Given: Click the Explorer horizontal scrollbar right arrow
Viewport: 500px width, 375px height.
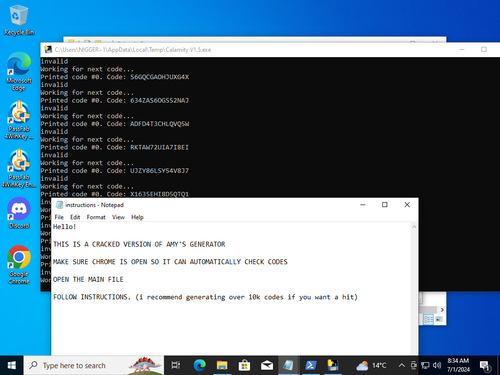Looking at the screenshot, I should 442,310.
